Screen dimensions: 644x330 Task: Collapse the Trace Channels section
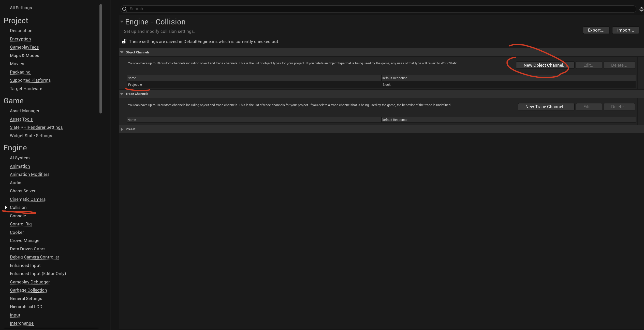point(122,94)
